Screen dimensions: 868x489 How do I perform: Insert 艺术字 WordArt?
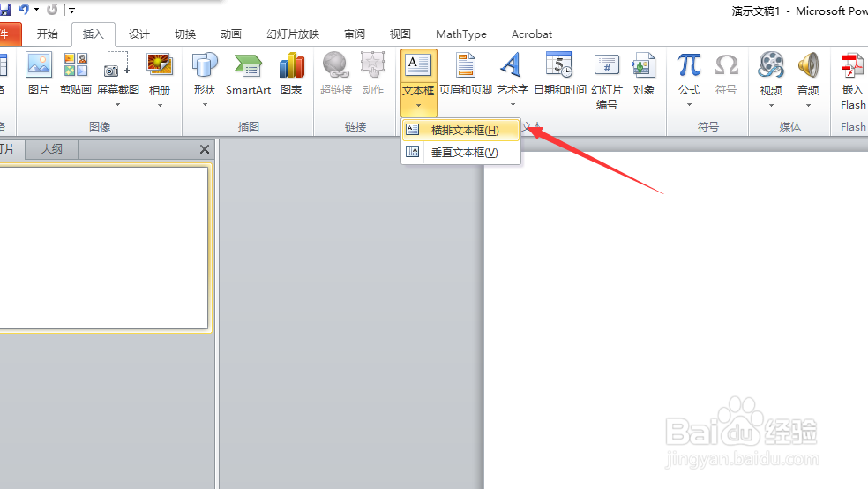click(512, 73)
